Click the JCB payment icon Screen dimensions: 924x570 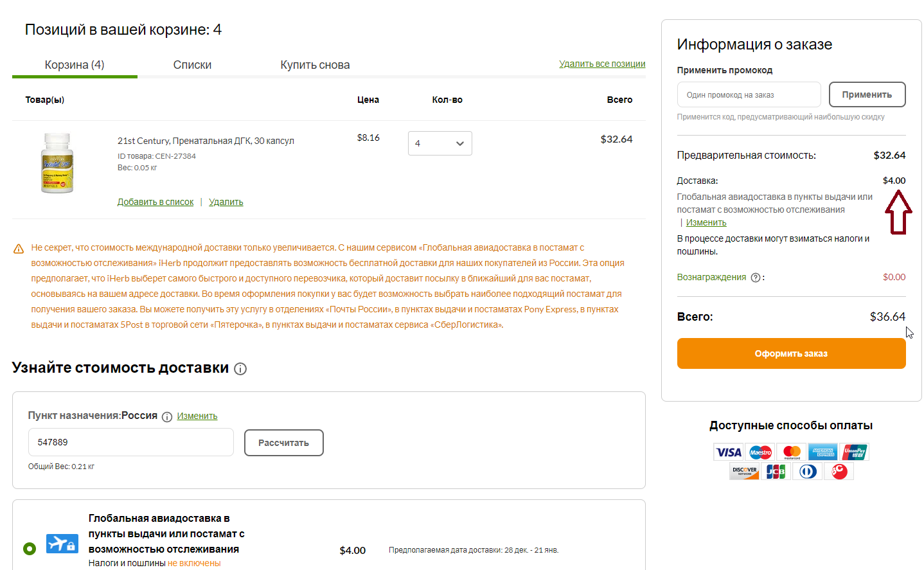776,472
